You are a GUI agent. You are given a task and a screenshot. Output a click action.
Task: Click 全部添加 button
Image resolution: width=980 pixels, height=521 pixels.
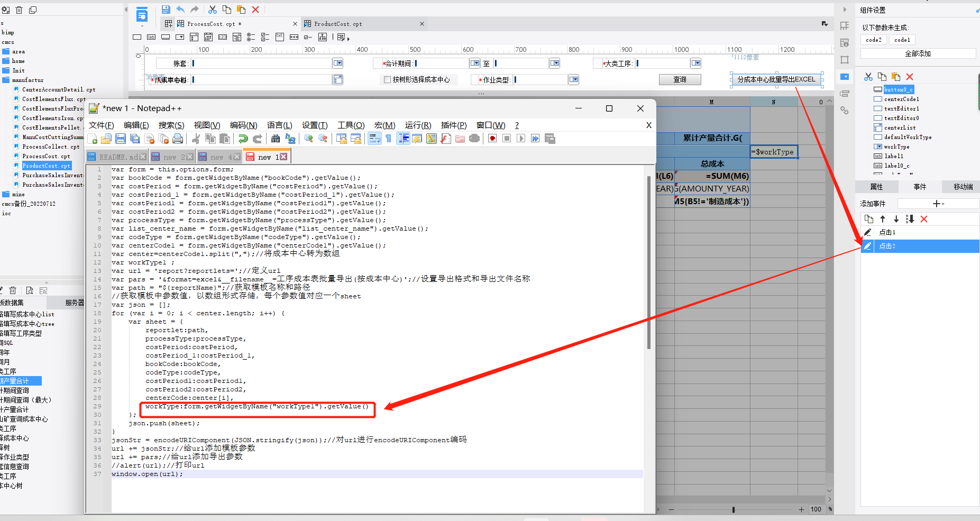918,53
